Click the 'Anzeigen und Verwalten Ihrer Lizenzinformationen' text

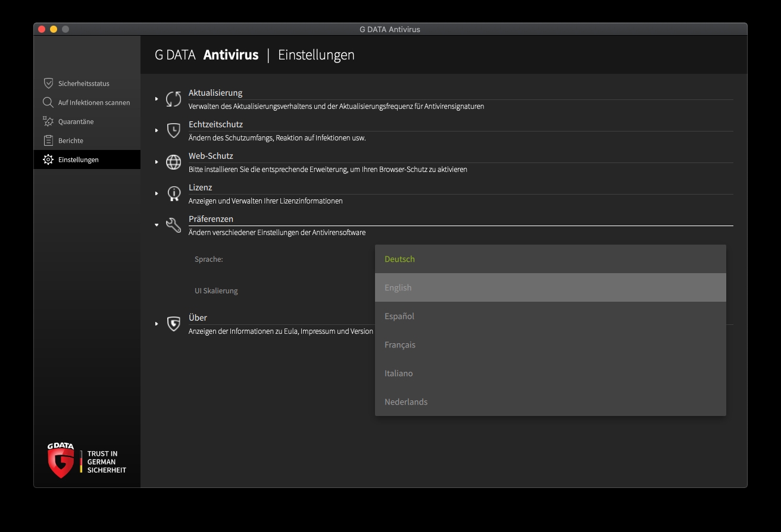coord(265,201)
